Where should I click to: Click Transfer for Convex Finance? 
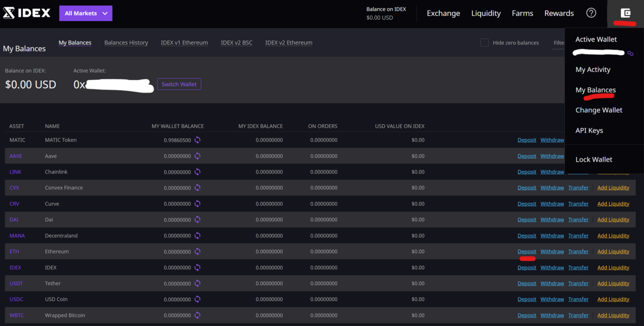click(x=578, y=188)
